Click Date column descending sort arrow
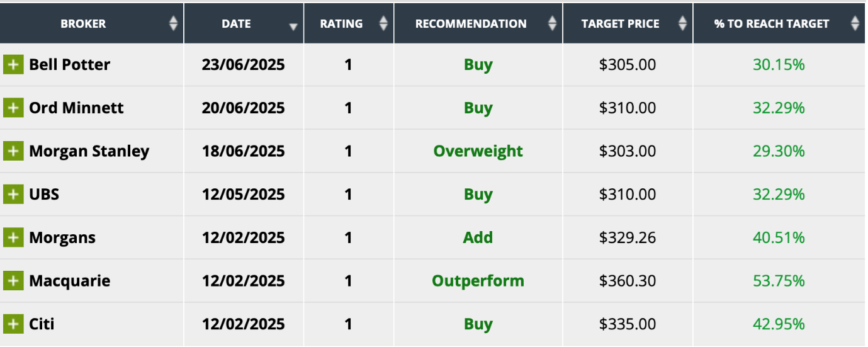 click(293, 26)
